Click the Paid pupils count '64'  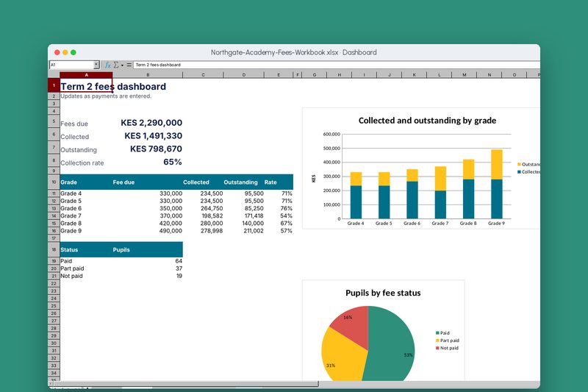tap(179, 261)
